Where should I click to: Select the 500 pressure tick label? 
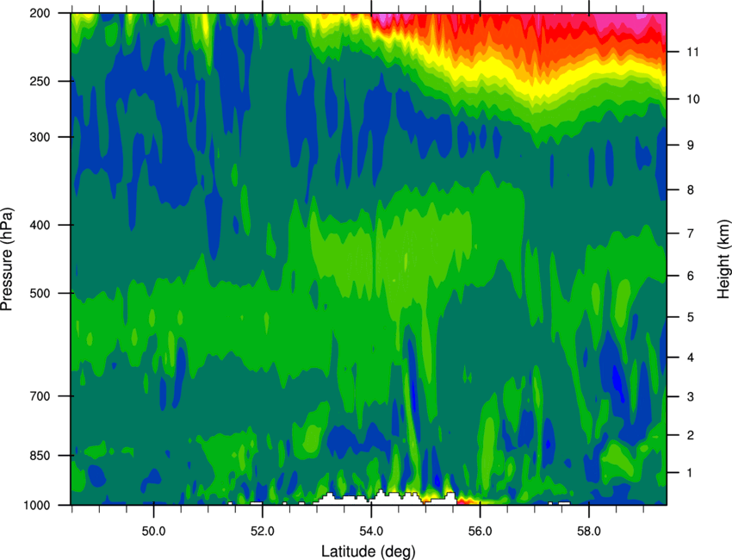click(x=40, y=293)
